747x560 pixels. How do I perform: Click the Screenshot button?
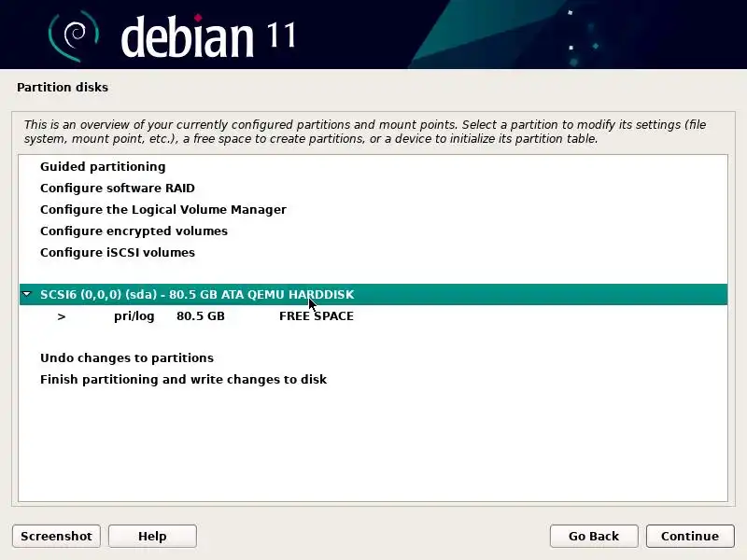56,536
